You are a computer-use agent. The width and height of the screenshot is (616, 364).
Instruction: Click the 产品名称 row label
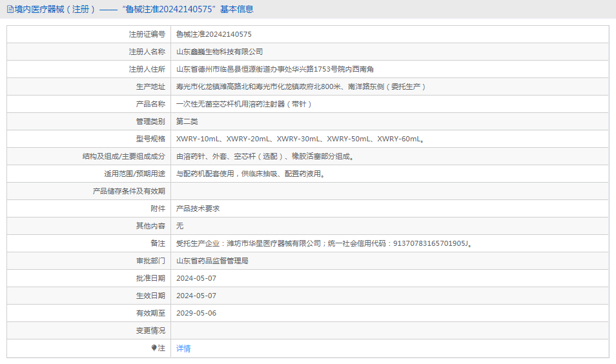150,104
